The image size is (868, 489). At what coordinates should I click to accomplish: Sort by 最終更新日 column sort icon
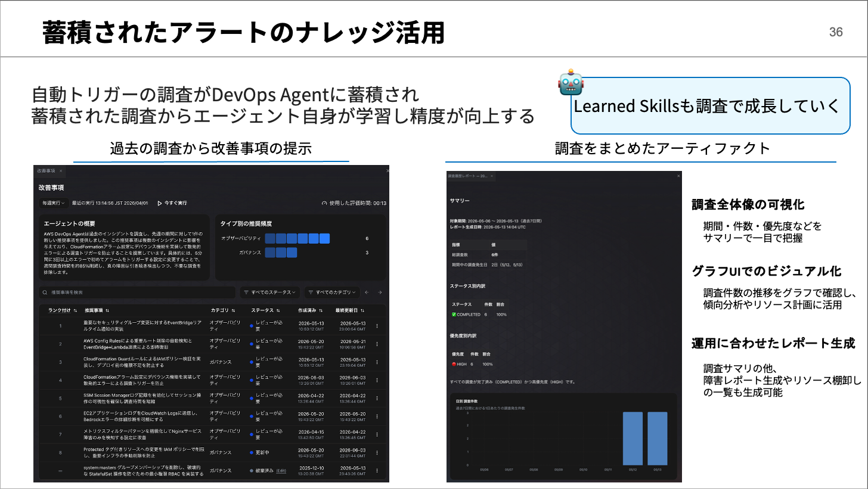[x=362, y=310]
